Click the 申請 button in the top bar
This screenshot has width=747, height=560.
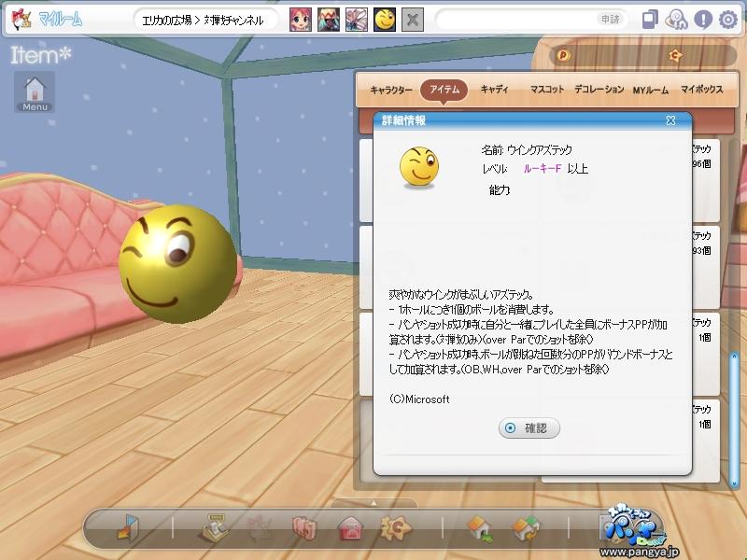(610, 20)
